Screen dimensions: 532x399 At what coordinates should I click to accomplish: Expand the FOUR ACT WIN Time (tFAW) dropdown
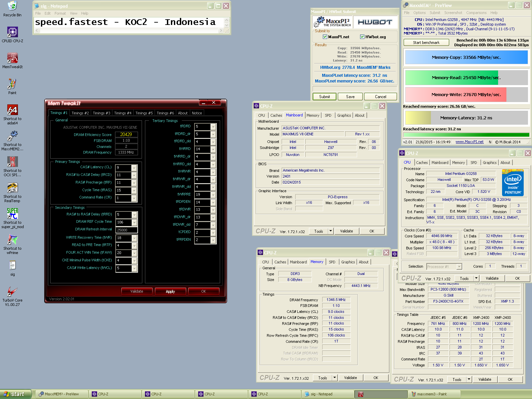coord(134,253)
